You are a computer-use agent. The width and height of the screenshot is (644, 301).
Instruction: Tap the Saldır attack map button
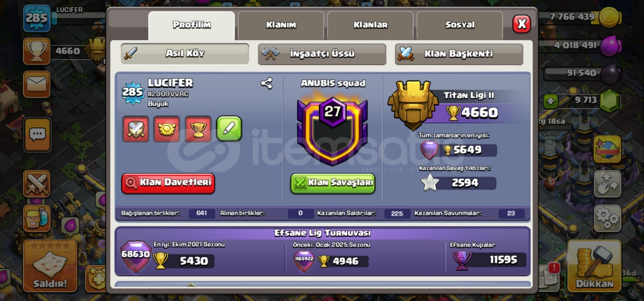tap(50, 266)
